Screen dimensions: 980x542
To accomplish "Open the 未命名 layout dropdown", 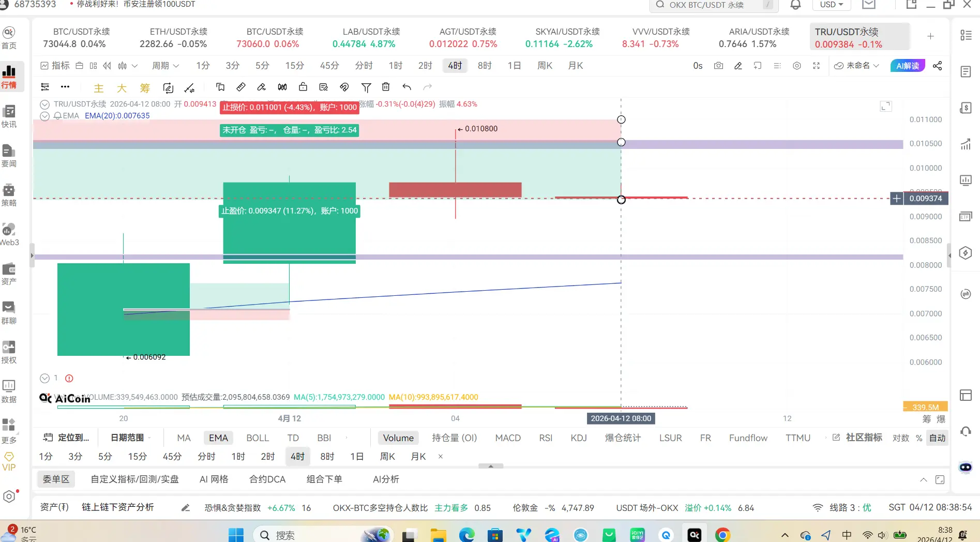I will (856, 66).
